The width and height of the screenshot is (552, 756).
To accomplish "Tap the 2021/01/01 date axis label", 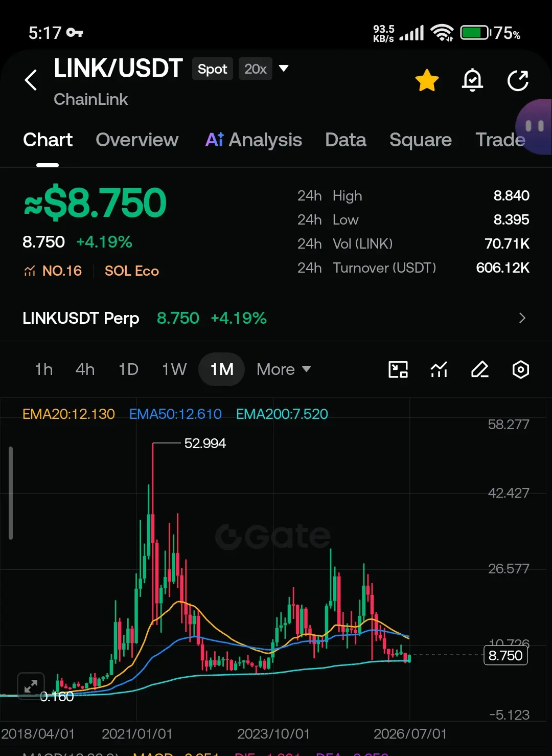I will (137, 734).
